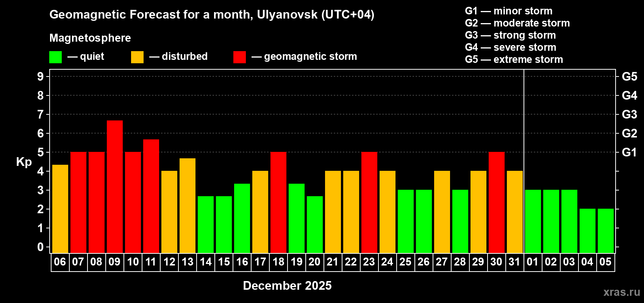
Task: Select the orange bar for December 12
Action: coord(169,212)
